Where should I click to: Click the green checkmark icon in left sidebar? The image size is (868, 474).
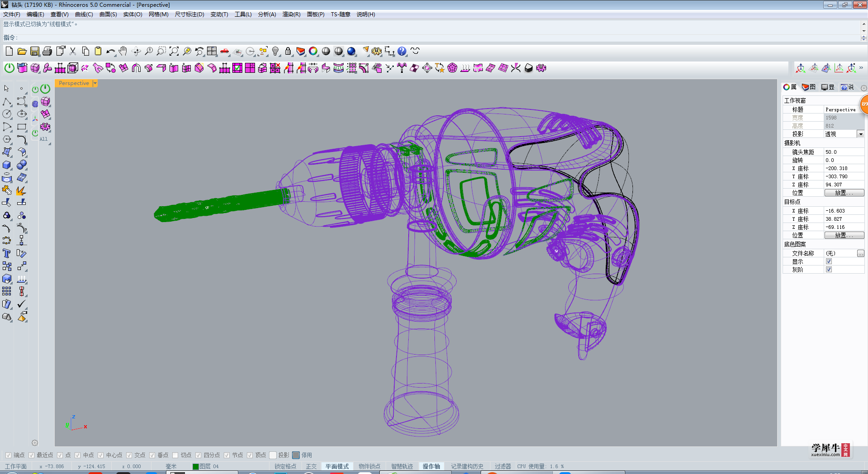(21, 304)
